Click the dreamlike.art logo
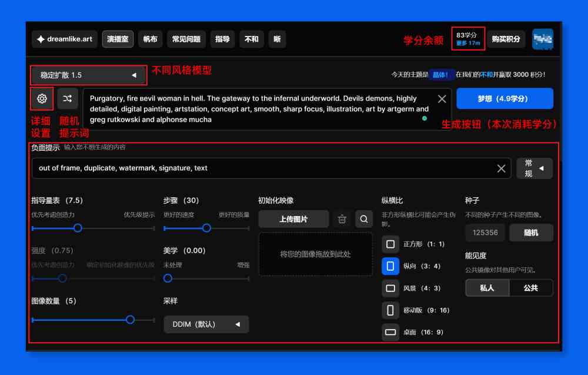The height and width of the screenshot is (375, 588). pyautogui.click(x=65, y=39)
